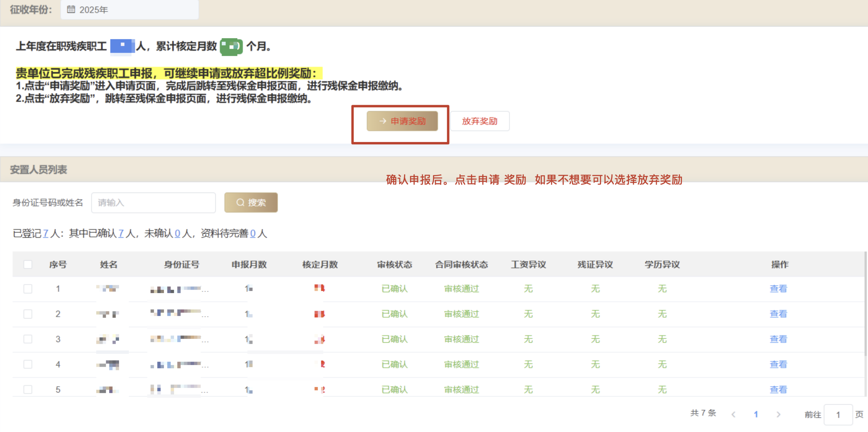Check the checkbox for row 1
868x432 pixels.
[x=28, y=289]
